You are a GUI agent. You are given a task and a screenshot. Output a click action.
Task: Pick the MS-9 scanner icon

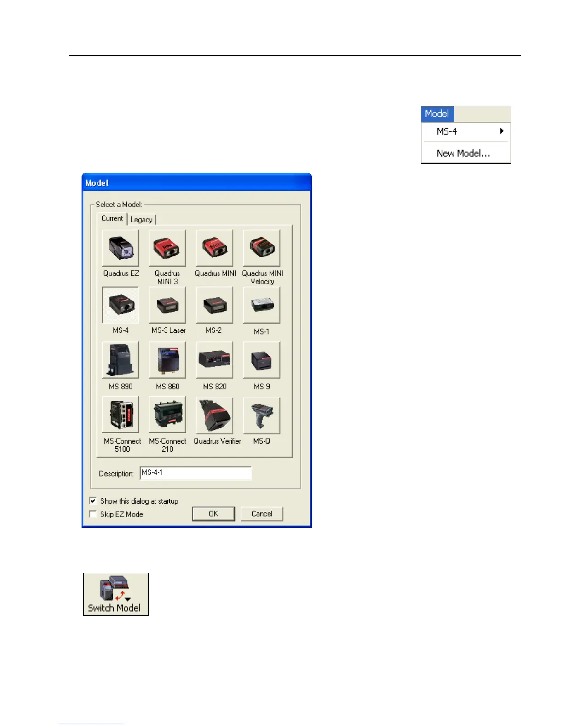pyautogui.click(x=261, y=360)
